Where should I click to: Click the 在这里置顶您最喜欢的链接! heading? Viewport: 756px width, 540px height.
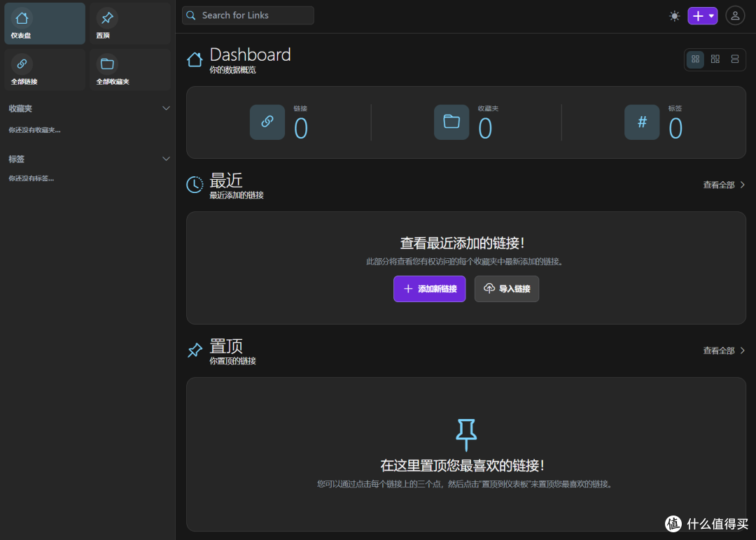463,465
